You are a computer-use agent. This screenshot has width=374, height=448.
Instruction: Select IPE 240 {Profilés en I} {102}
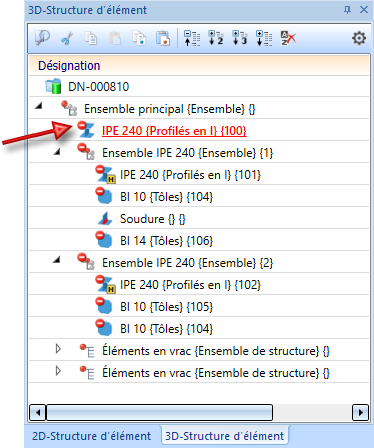tap(190, 285)
